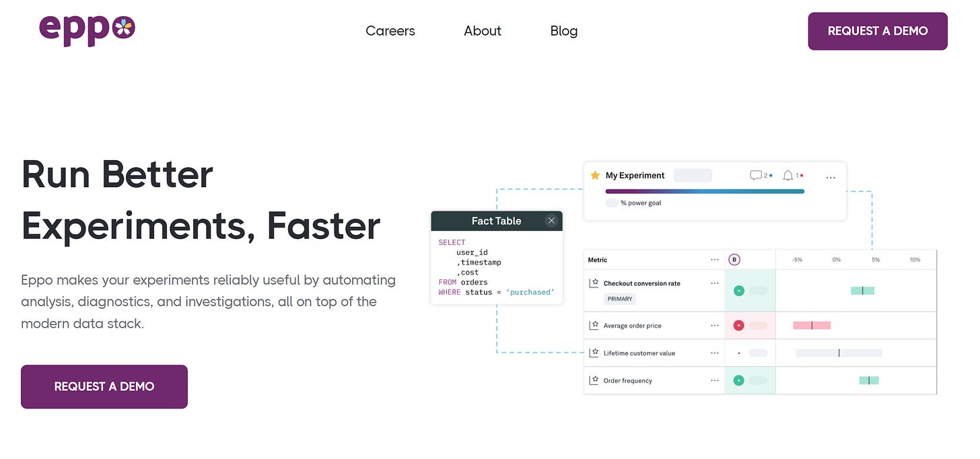Open the options menu for Lifetime customer value
980x459 pixels.
(715, 353)
